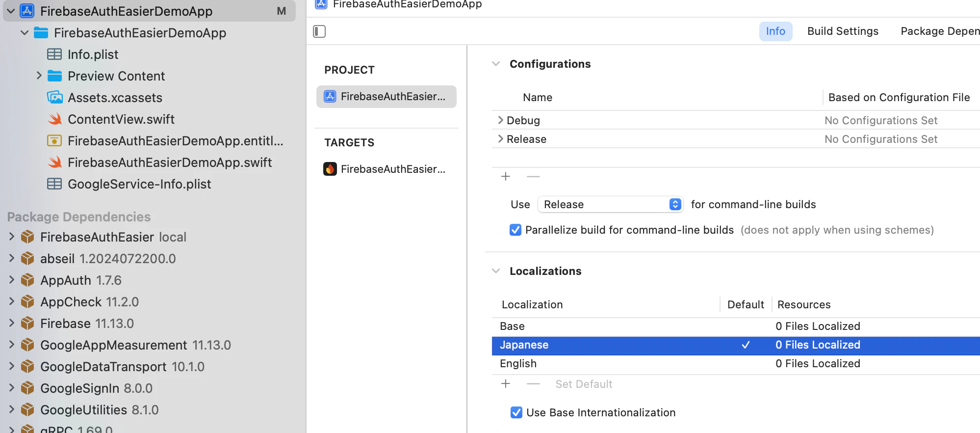980x433 pixels.
Task: Click the flame app icon of the target
Action: (x=330, y=169)
